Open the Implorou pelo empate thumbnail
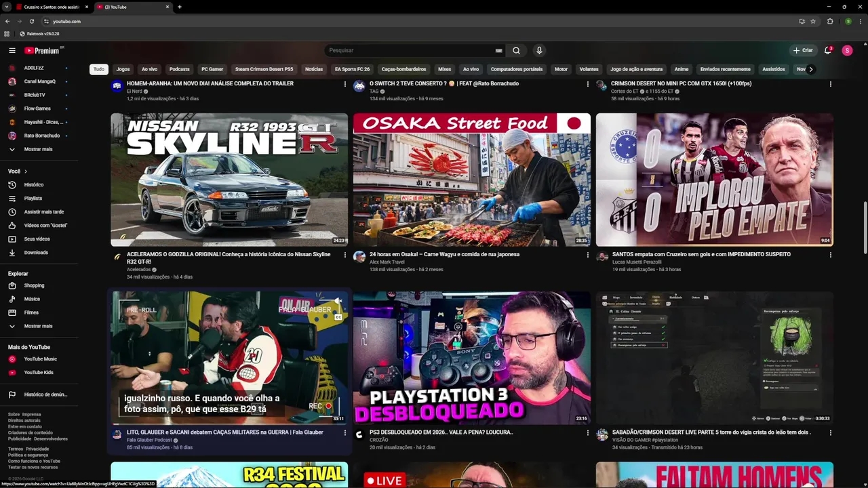The height and width of the screenshot is (488, 868). [x=714, y=180]
